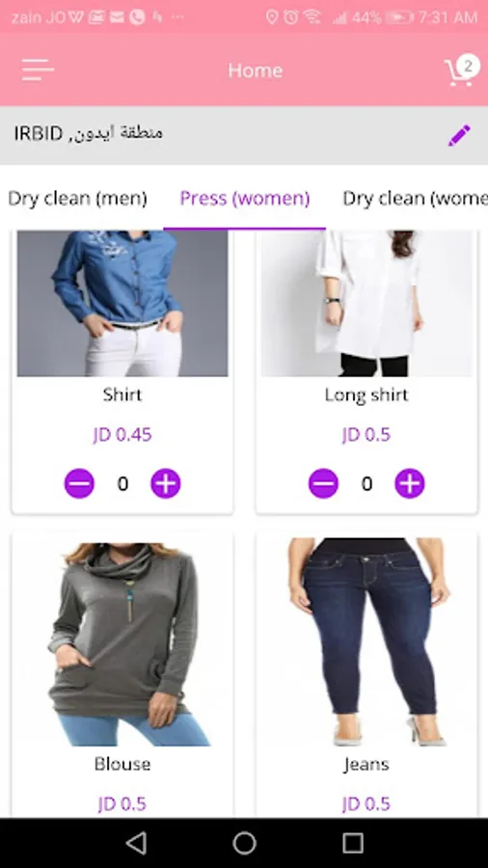488x868 pixels.
Task: Increase Shirt quantity with the plus button
Action: pos(166,484)
